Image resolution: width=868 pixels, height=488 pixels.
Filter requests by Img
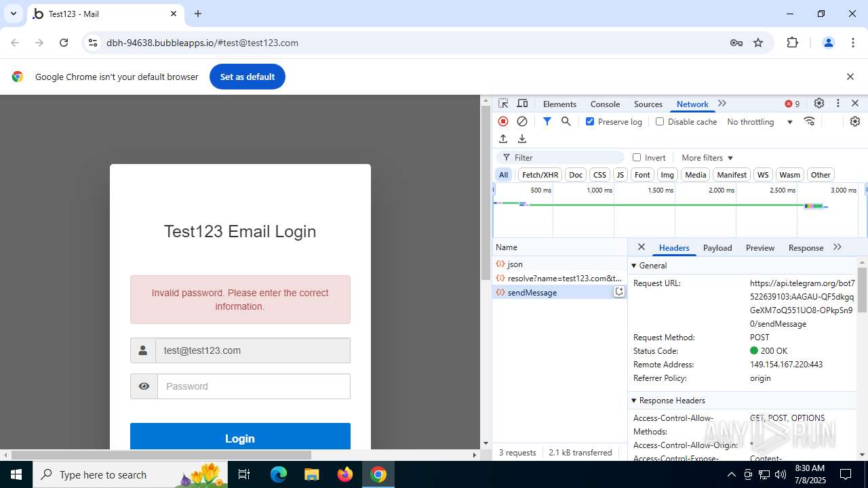tap(667, 175)
